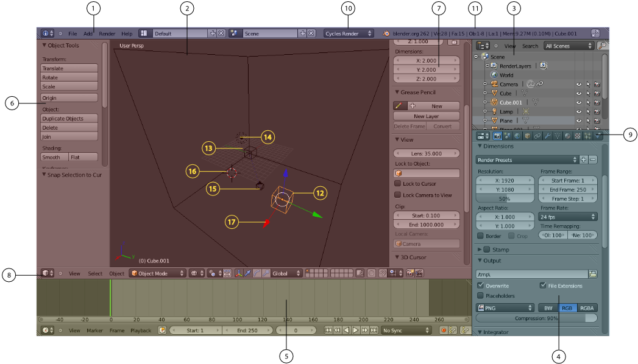Click the Duplicate Objects button
Screen dimensions: 638x364
coord(69,118)
